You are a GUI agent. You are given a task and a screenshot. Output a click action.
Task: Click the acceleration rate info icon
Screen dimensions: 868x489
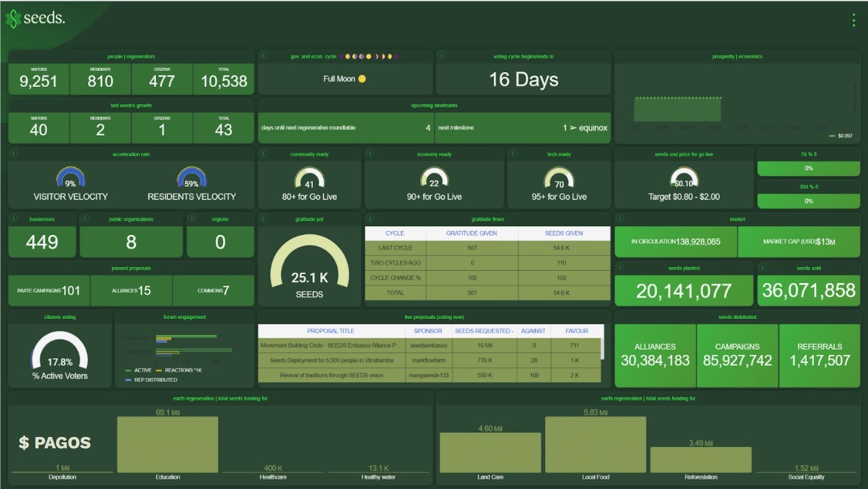(13, 153)
